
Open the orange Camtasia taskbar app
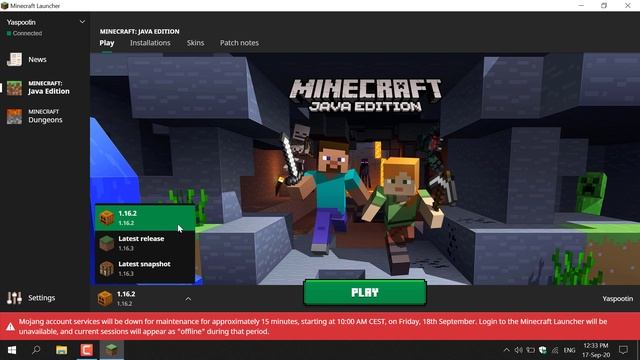tap(87, 350)
